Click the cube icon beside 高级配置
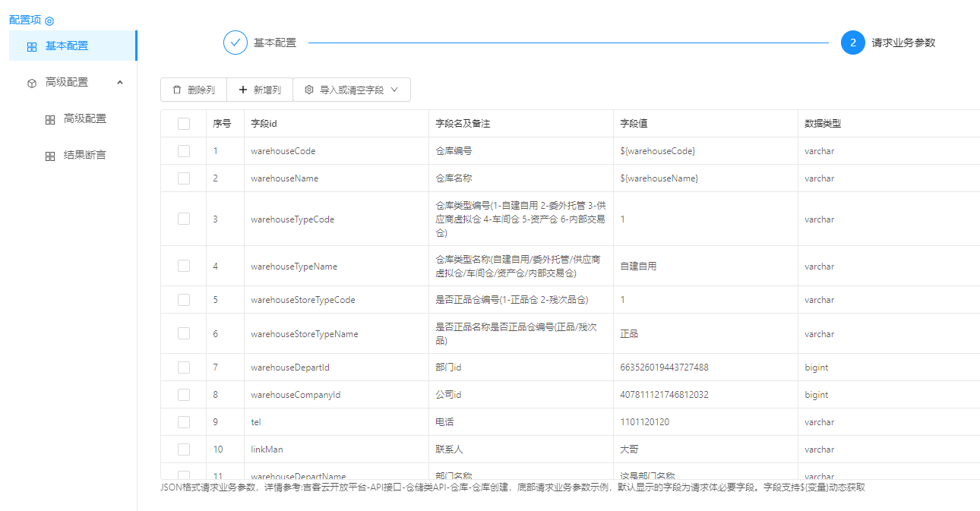Image resolution: width=980 pixels, height=511 pixels. (31, 83)
